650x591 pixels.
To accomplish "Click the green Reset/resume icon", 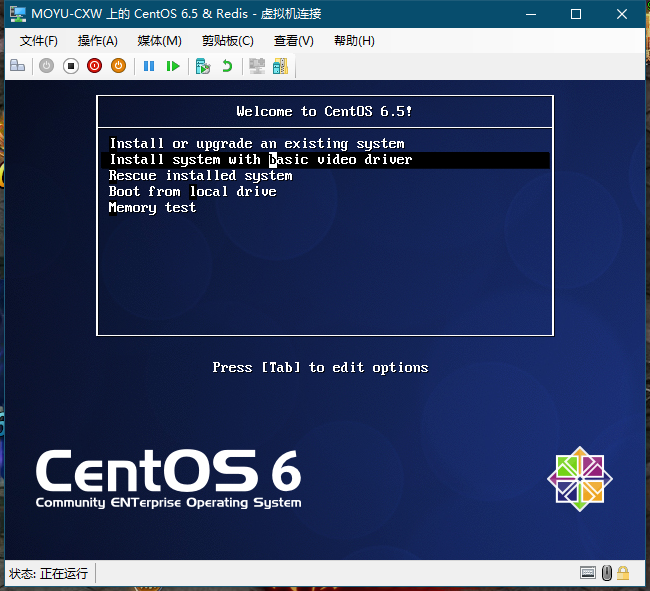I will pos(172,66).
